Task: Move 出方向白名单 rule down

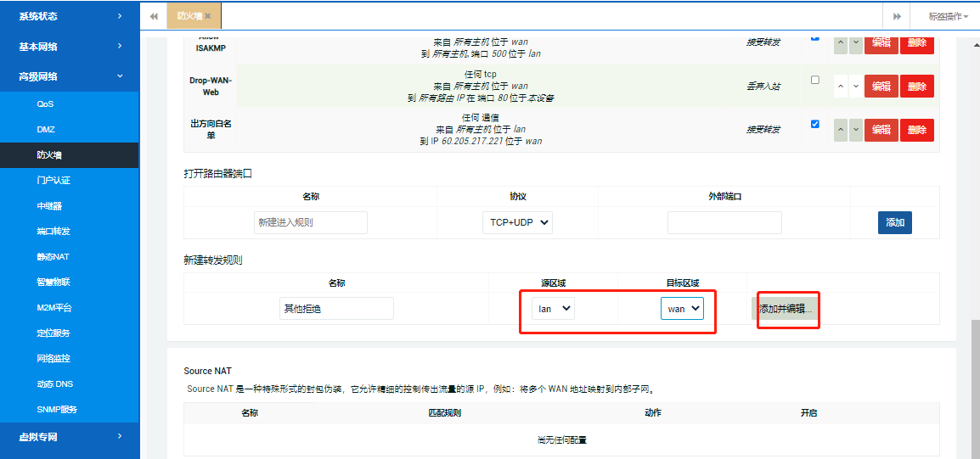Action: click(855, 130)
